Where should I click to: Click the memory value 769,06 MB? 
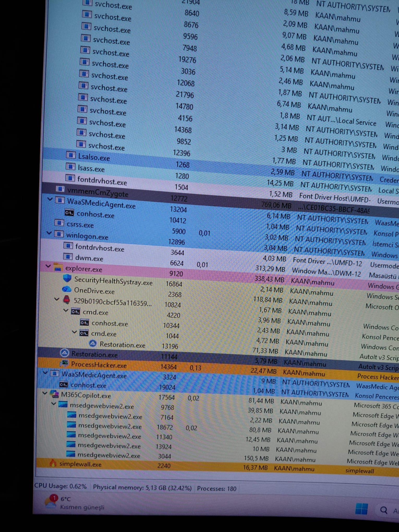click(276, 205)
